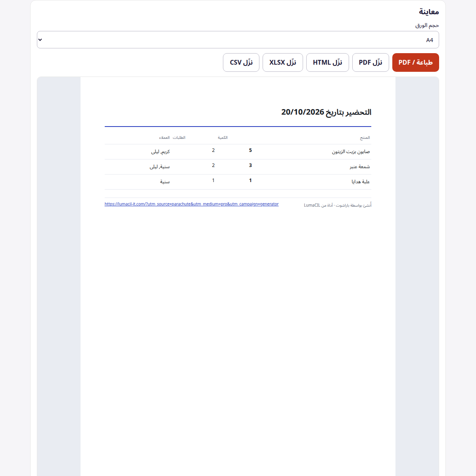Download the XLSX with نزّل XLSX

pos(283,63)
